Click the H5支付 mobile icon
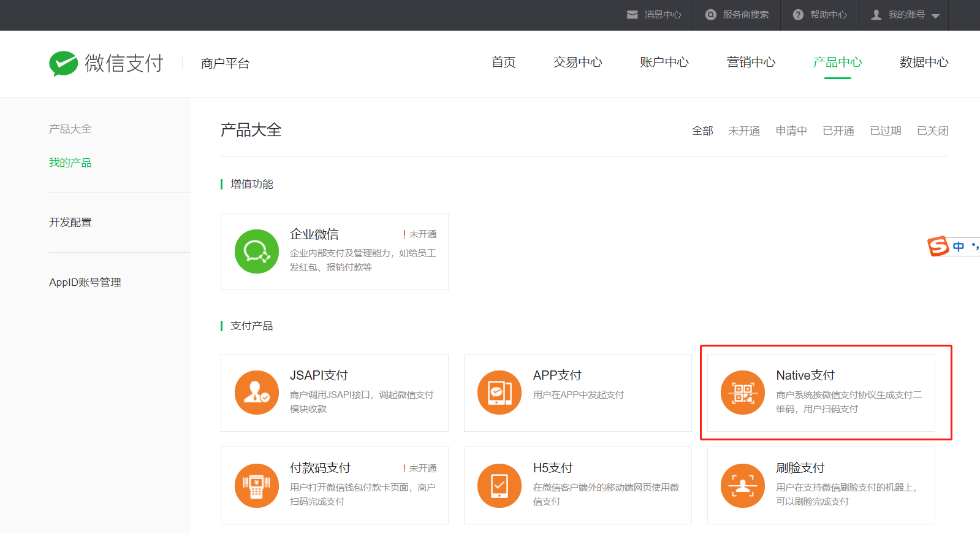Image resolution: width=980 pixels, height=533 pixels. 499,486
